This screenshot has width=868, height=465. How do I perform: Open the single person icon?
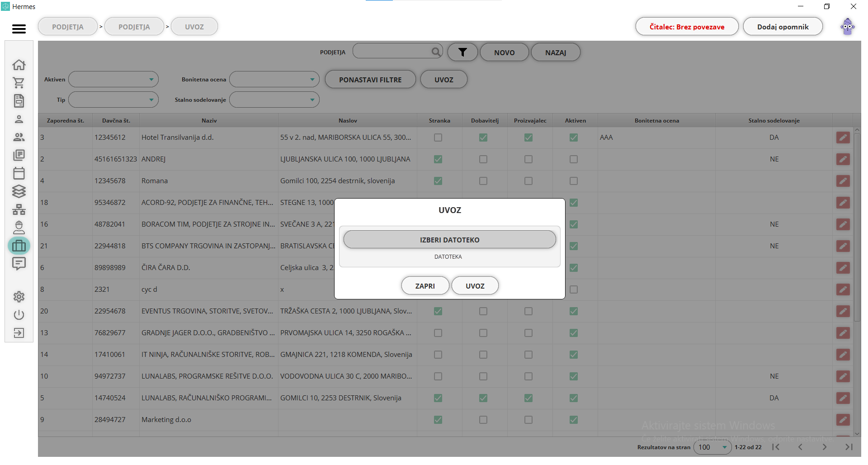pyautogui.click(x=19, y=119)
